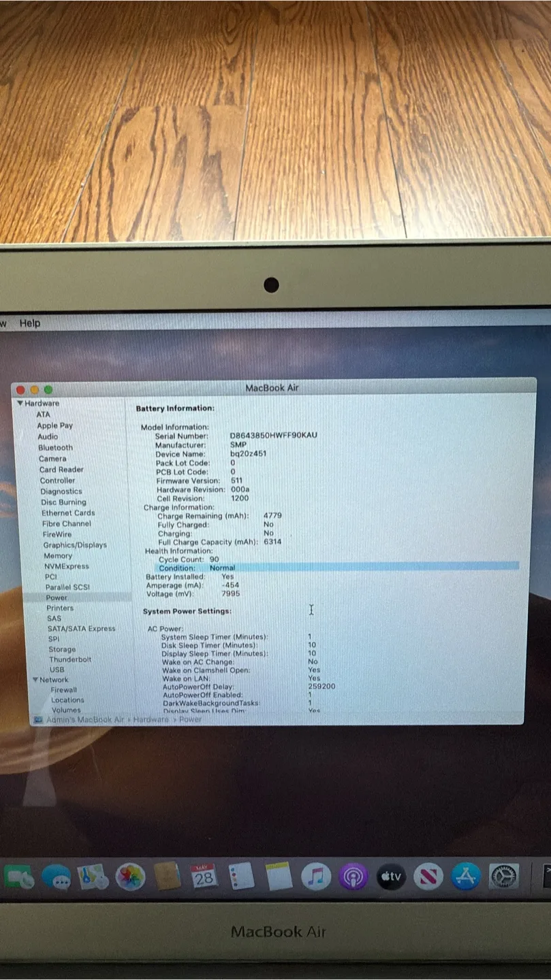This screenshot has width=551, height=980.
Task: Open Messages from the Dock
Action: [57, 876]
